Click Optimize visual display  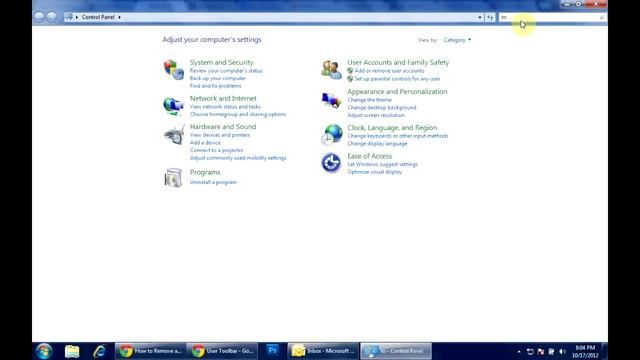pos(374,172)
